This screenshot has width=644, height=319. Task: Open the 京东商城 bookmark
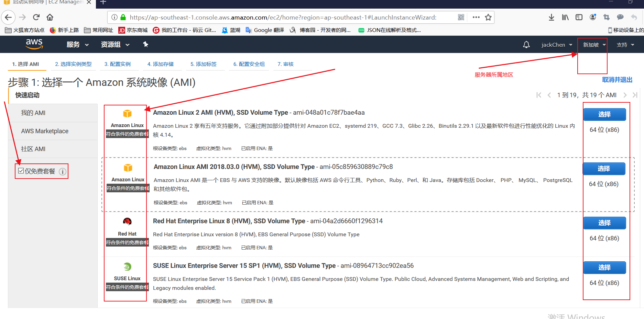coord(133,30)
